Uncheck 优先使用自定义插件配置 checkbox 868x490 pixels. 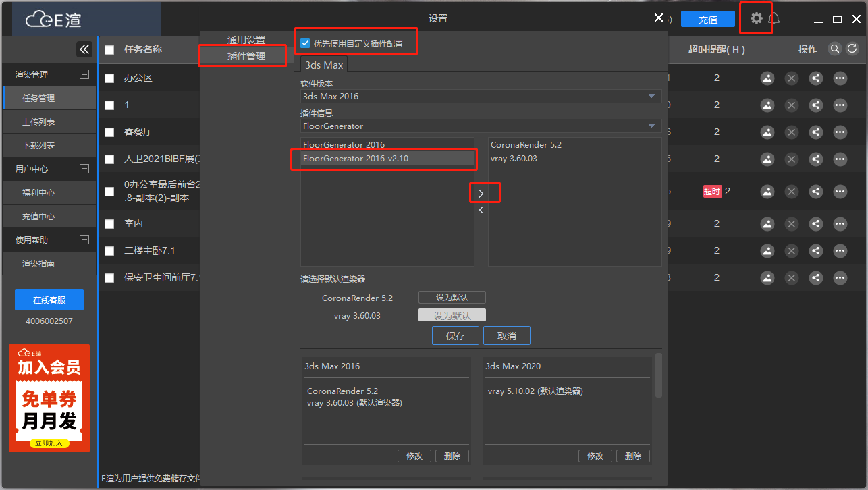click(306, 43)
